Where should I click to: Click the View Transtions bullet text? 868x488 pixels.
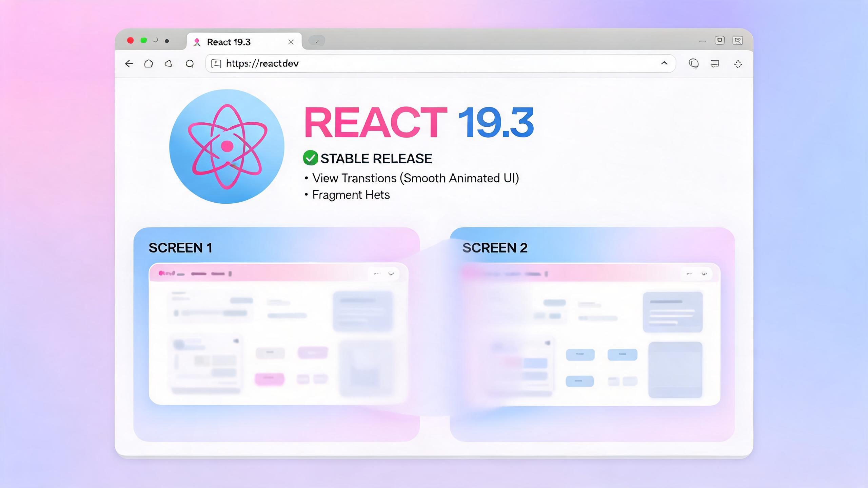415,178
